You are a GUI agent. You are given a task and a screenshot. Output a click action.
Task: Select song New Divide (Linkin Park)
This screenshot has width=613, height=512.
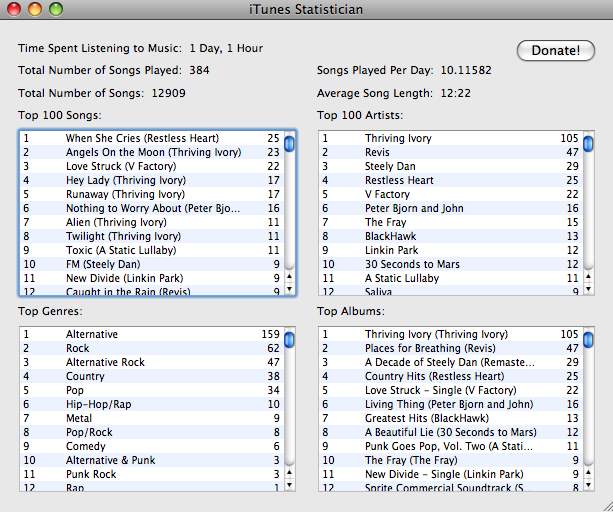click(152, 278)
